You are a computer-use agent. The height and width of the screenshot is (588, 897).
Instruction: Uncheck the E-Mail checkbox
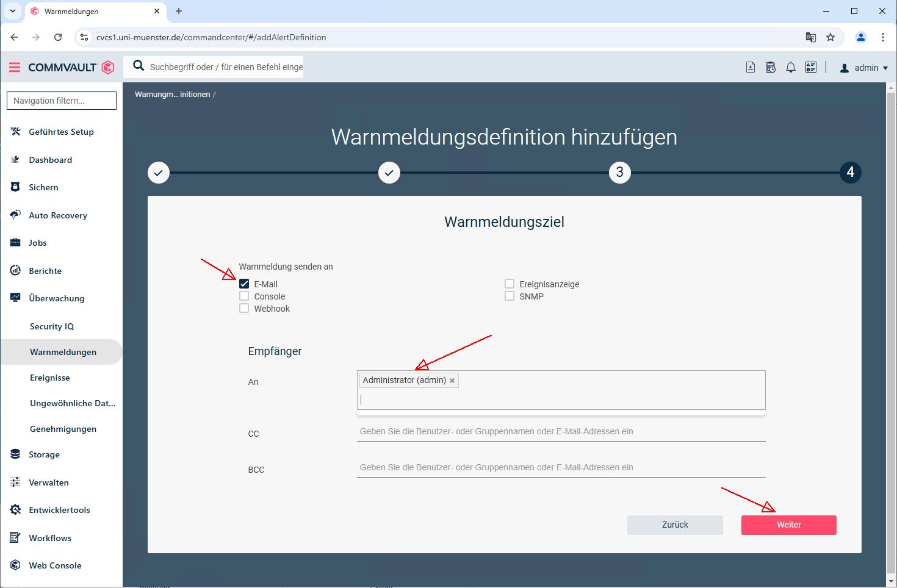pos(244,284)
